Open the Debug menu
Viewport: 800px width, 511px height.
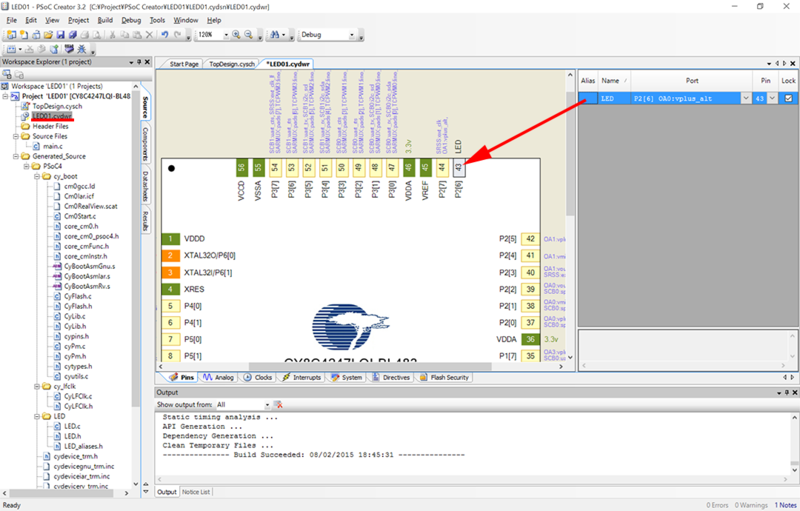tap(131, 20)
